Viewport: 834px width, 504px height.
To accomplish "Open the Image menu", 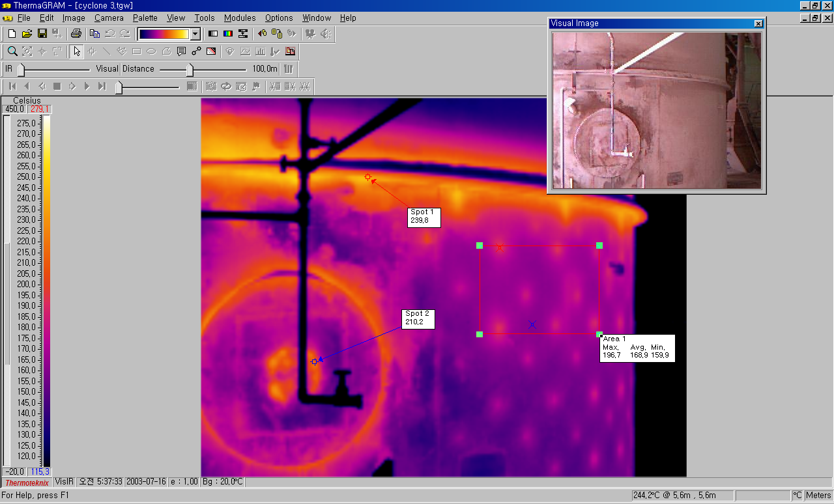I will pyautogui.click(x=74, y=18).
